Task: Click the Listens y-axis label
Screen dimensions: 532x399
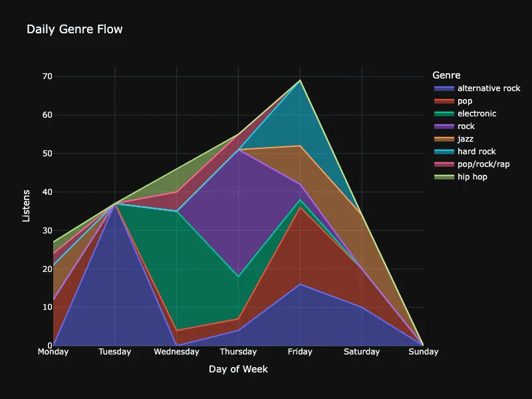Action: pos(26,206)
